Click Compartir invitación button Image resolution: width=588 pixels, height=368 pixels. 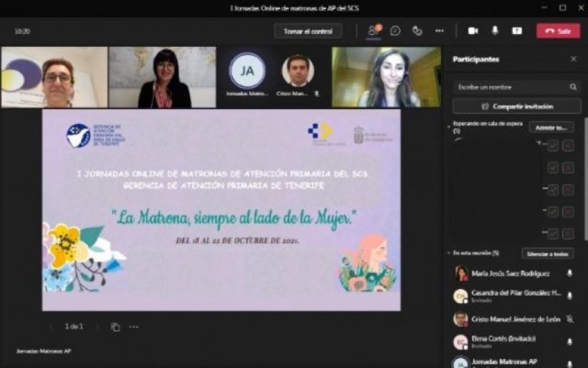click(x=517, y=106)
